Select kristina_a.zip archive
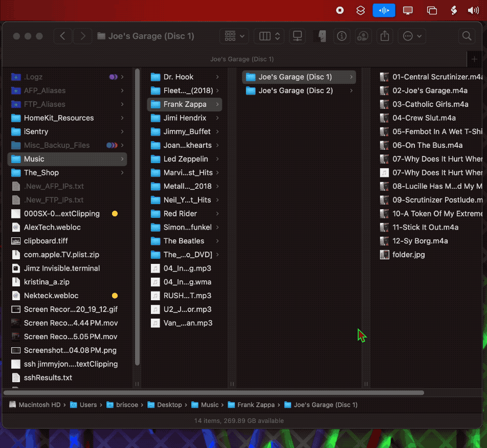This screenshot has width=487, height=448. click(x=67, y=282)
